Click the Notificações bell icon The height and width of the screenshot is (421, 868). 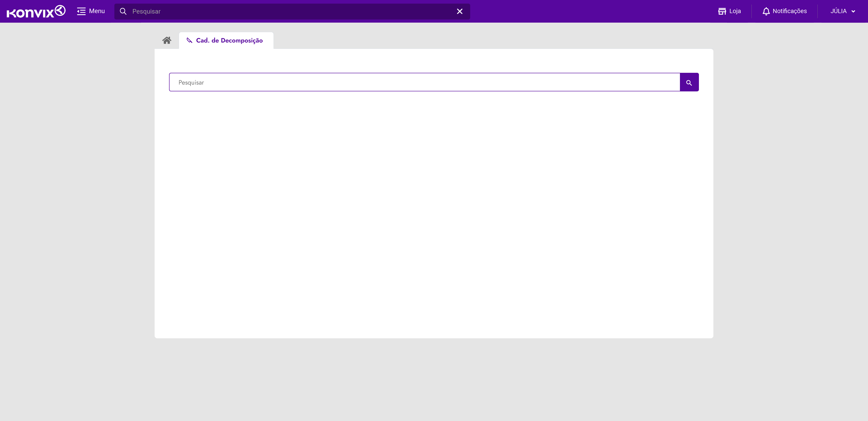pos(766,11)
